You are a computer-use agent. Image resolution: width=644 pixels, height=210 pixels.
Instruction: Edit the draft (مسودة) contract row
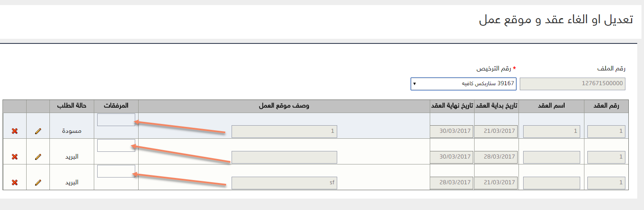pos(38,131)
